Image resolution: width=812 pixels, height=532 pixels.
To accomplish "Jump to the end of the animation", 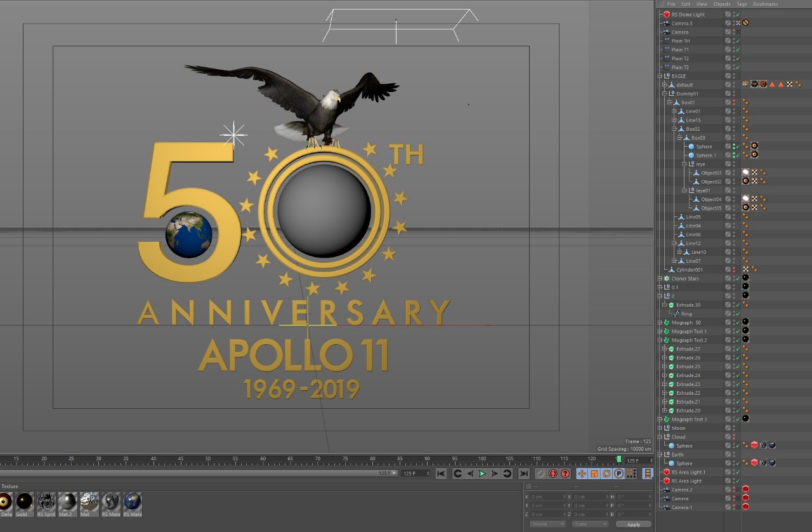I will pyautogui.click(x=523, y=474).
